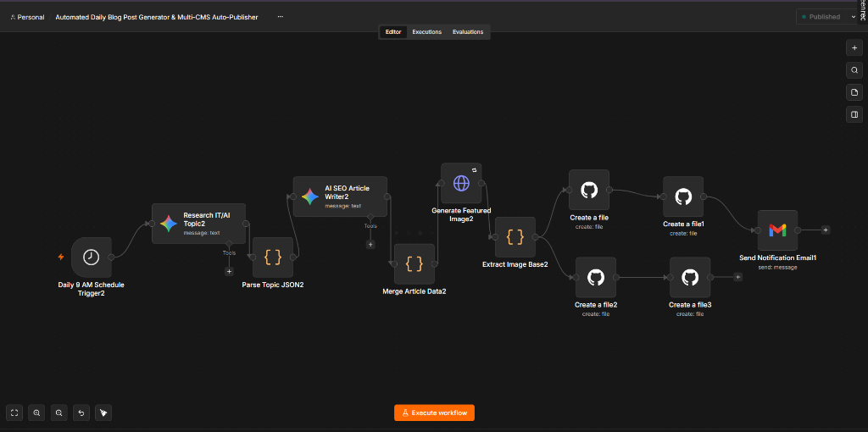Switch to the Evaluations tab
868x432 pixels.
click(x=468, y=32)
